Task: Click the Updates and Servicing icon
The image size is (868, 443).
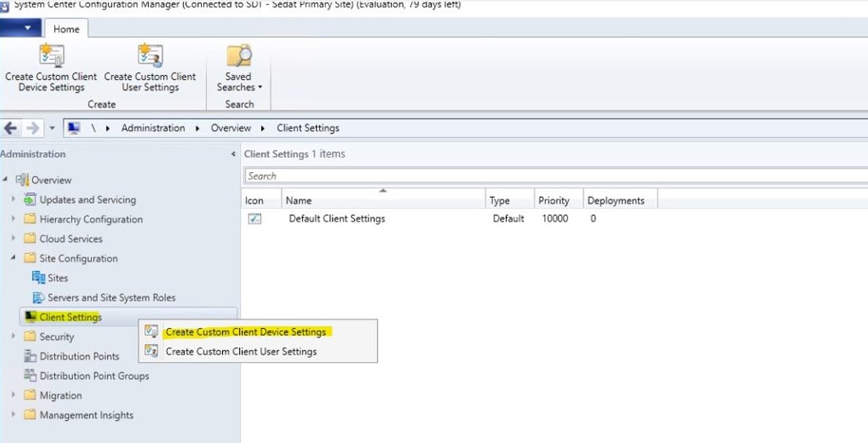Action: pos(30,199)
